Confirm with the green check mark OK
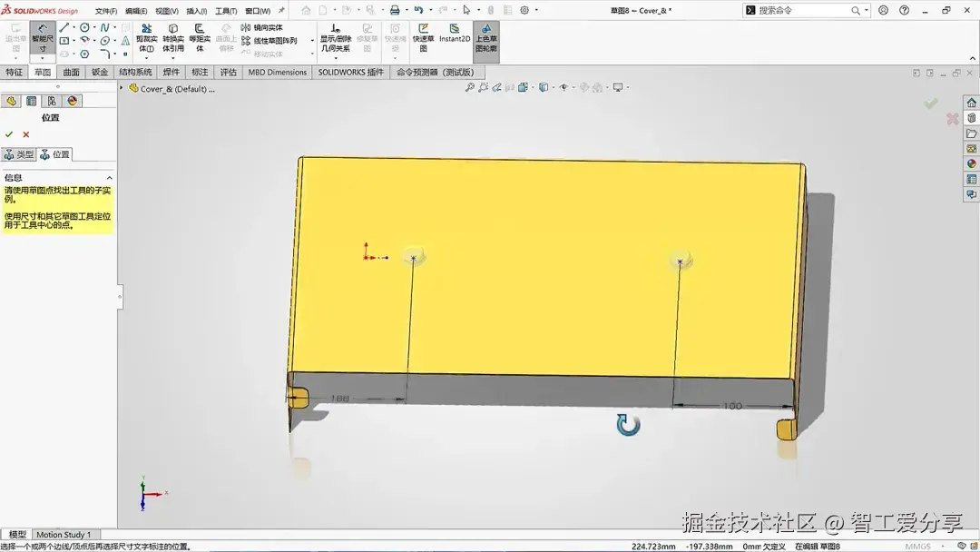The height and width of the screenshot is (552, 980). click(9, 134)
